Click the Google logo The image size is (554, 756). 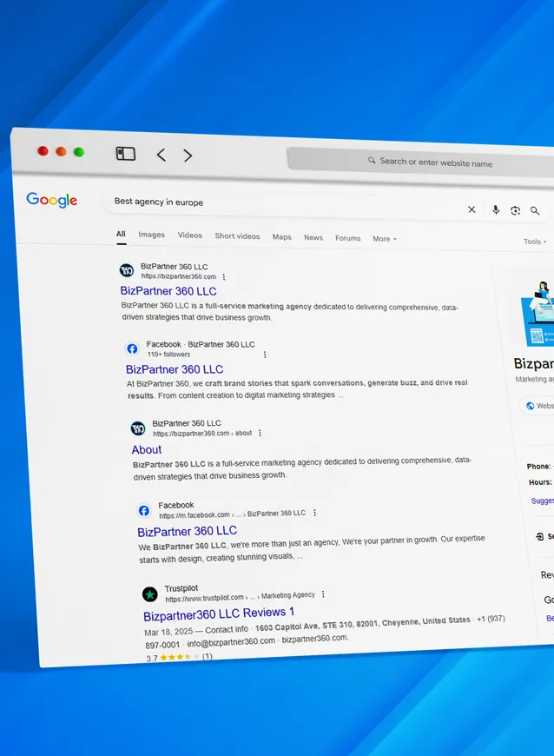click(51, 200)
